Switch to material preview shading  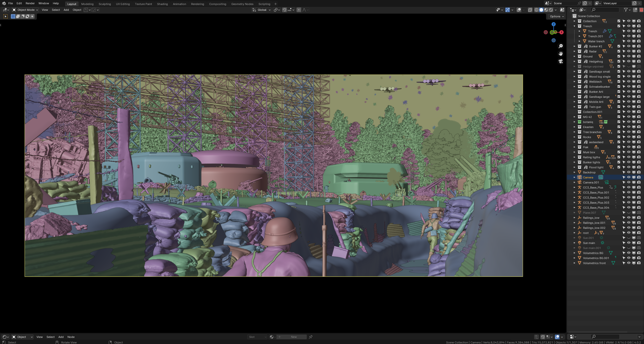tap(546, 10)
